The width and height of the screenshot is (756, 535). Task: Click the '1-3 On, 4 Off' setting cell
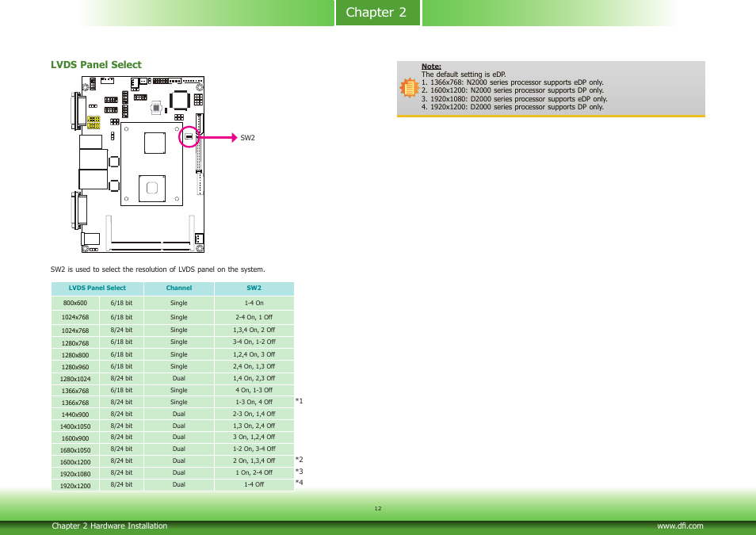(254, 402)
